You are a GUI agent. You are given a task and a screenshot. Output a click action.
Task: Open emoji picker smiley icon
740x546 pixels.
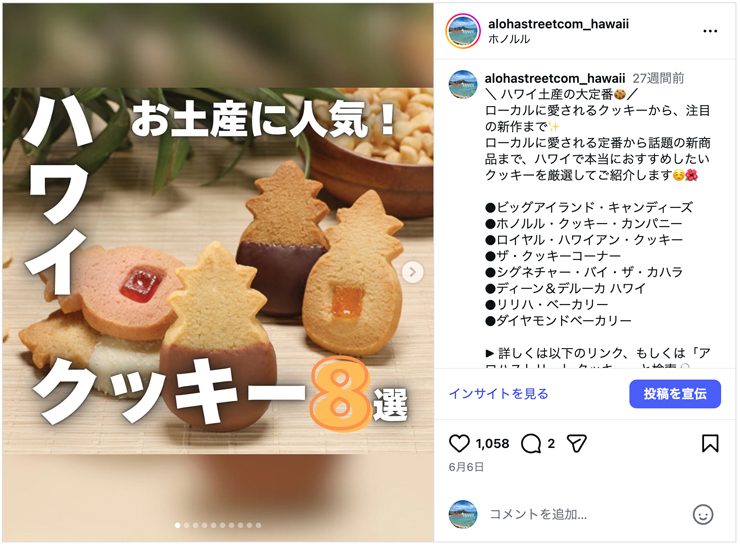click(703, 514)
